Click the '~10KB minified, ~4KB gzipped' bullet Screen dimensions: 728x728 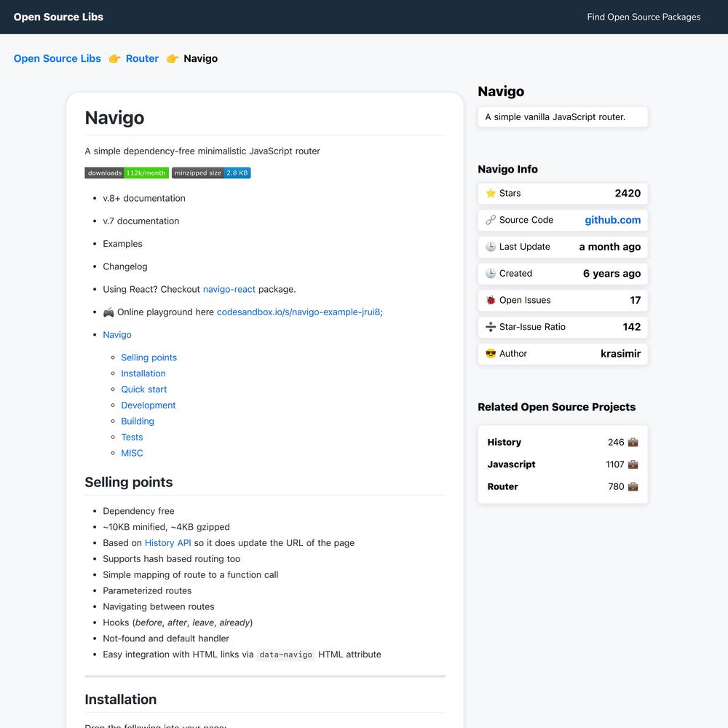166,527
